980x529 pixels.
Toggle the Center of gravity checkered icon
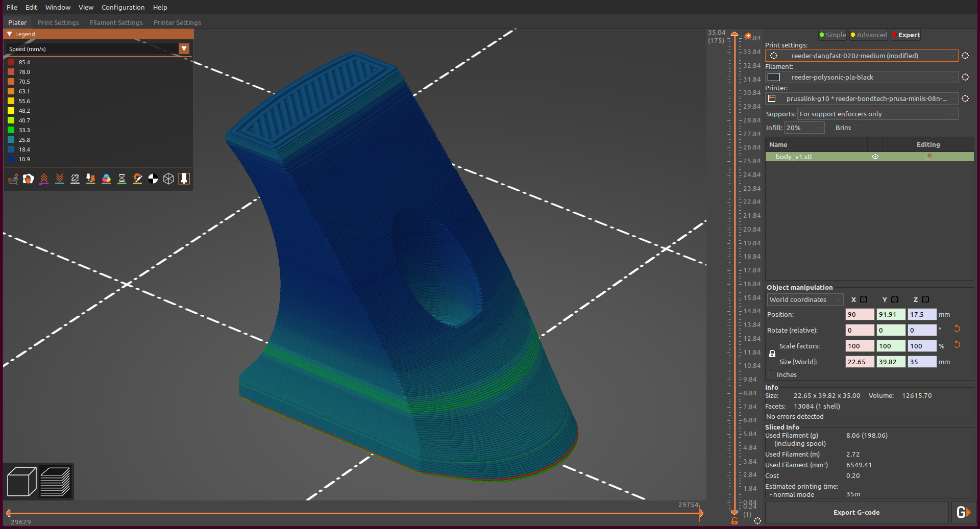pyautogui.click(x=153, y=179)
